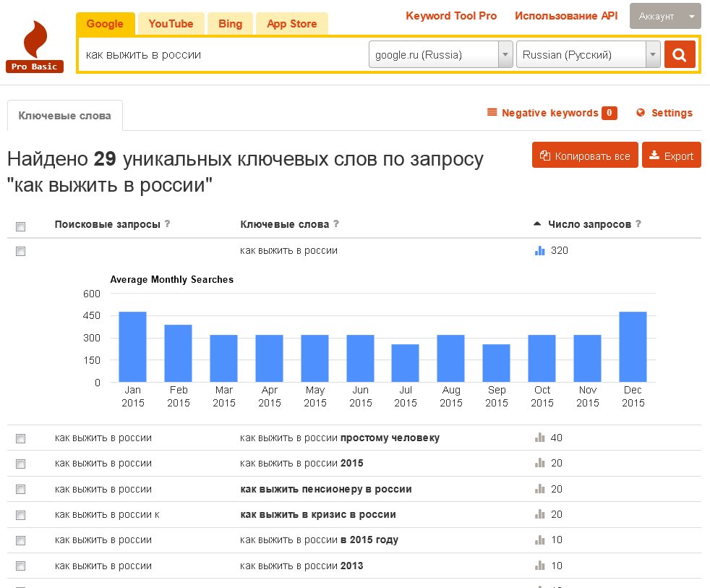Click the sort arrow next to Число запросов

click(x=537, y=223)
